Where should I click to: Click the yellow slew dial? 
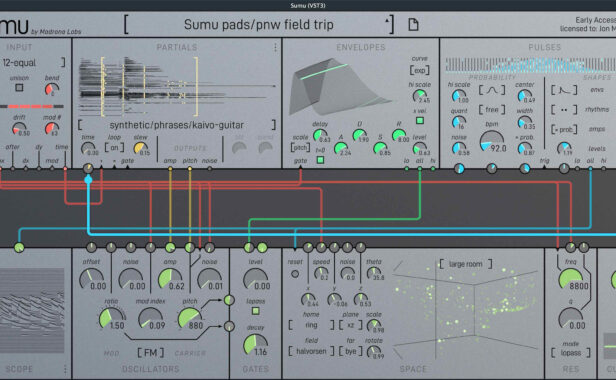[140, 149]
